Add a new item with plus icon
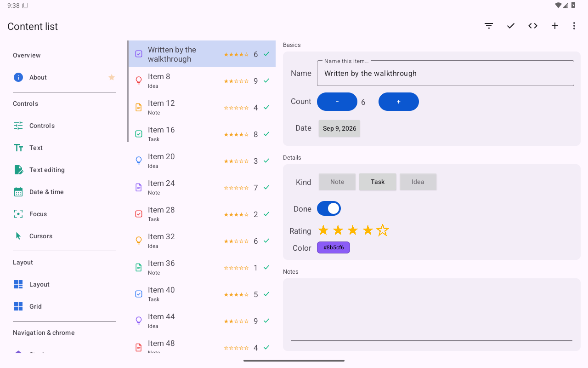588x368 pixels. point(555,26)
